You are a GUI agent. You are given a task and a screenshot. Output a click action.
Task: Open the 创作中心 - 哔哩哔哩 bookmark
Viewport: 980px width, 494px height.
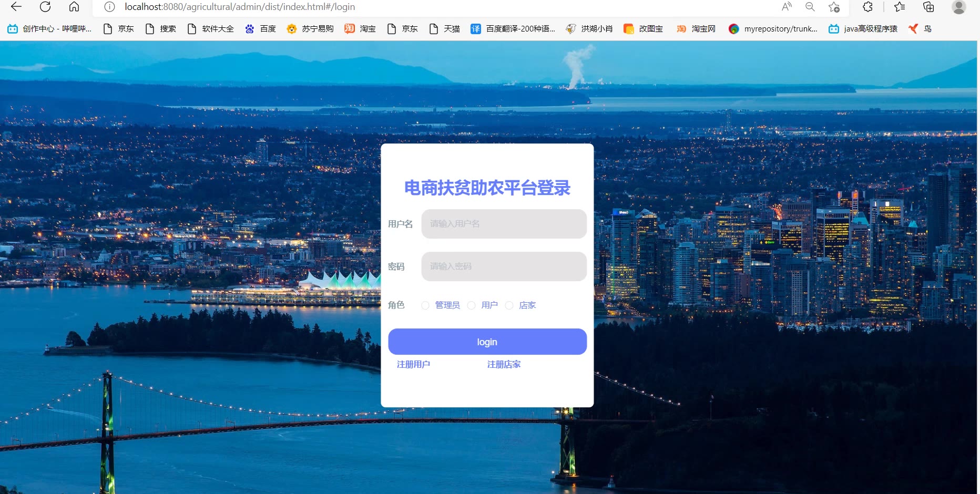point(49,29)
